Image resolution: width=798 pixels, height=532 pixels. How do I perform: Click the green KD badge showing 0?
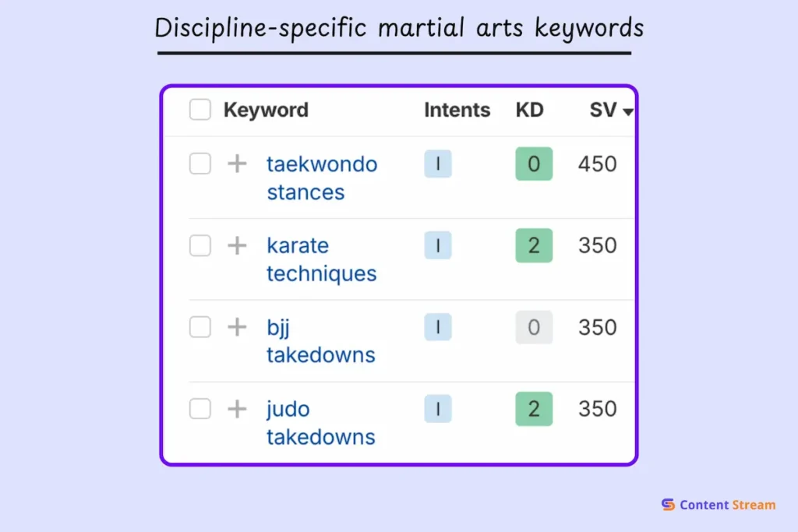coord(533,164)
